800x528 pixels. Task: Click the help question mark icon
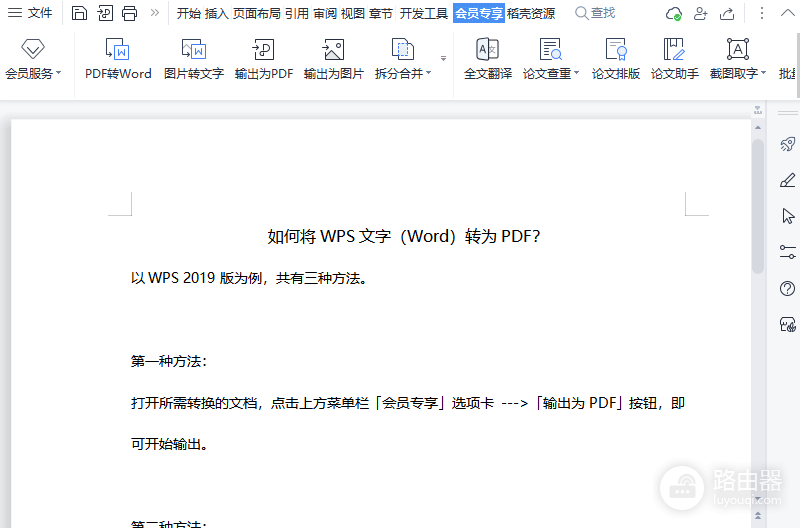pos(787,289)
